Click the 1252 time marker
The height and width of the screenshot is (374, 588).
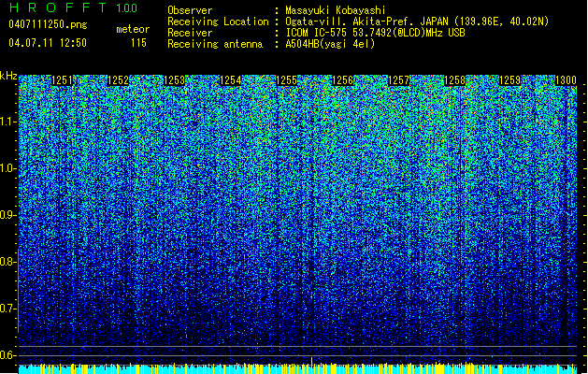[x=118, y=80]
